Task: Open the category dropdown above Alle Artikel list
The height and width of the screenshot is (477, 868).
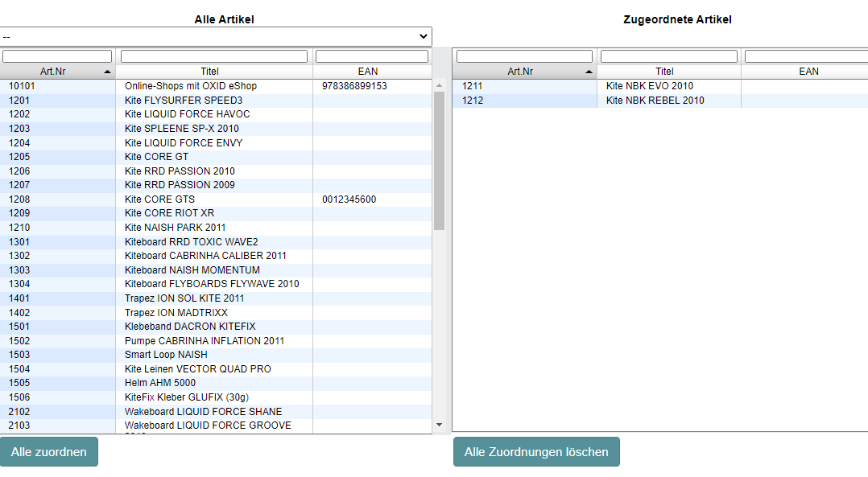Action: [215, 36]
